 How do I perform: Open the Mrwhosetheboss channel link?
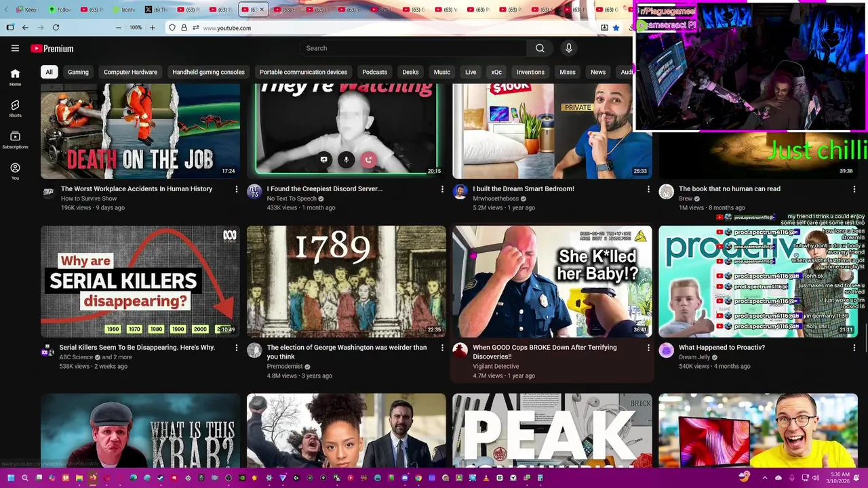pos(496,199)
